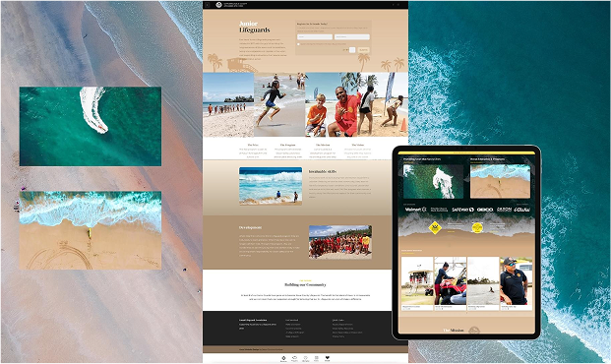611x364 pixels.
Task: Click the Submit button in the register form
Action: point(363,50)
